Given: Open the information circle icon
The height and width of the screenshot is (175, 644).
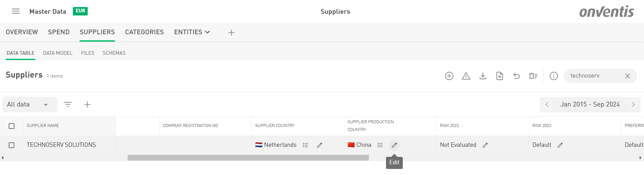Looking at the screenshot, I should [x=554, y=76].
